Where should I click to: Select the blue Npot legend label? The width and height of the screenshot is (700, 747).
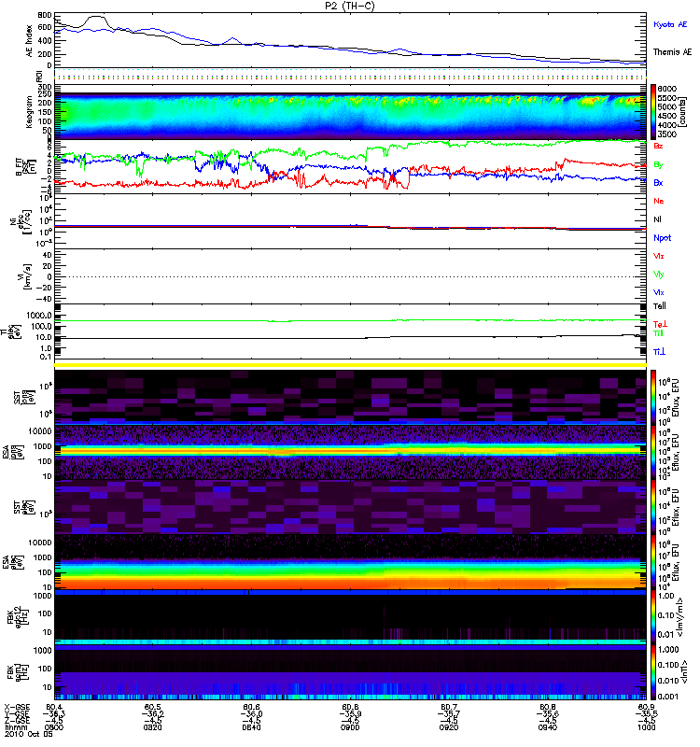click(x=662, y=238)
